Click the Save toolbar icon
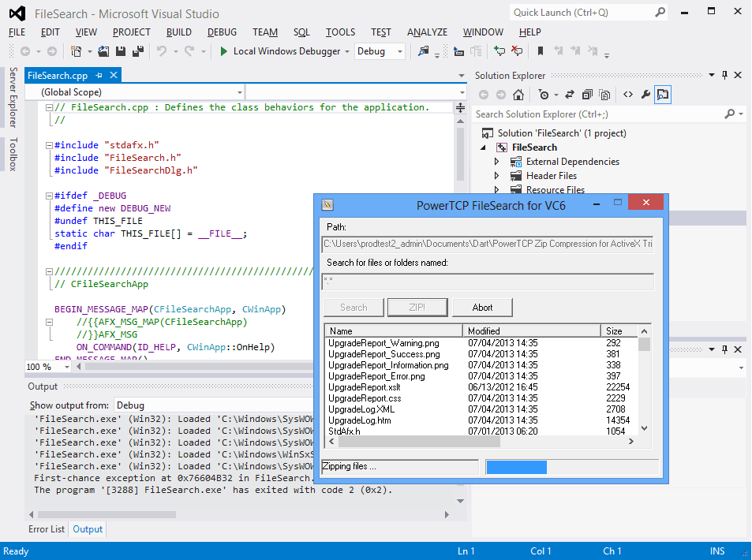 [x=121, y=51]
